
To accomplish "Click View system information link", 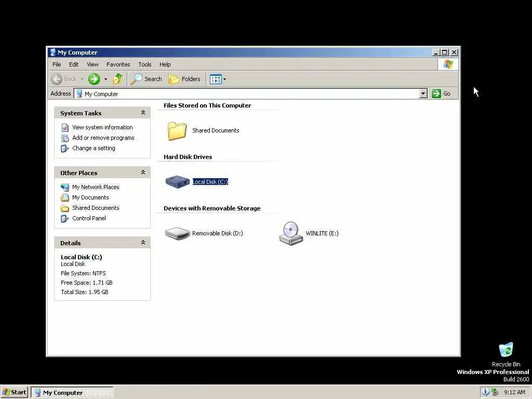I will tap(102, 127).
